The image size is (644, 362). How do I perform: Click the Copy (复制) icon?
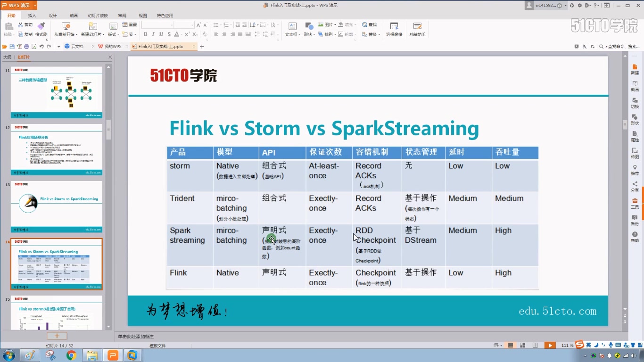tap(20, 34)
